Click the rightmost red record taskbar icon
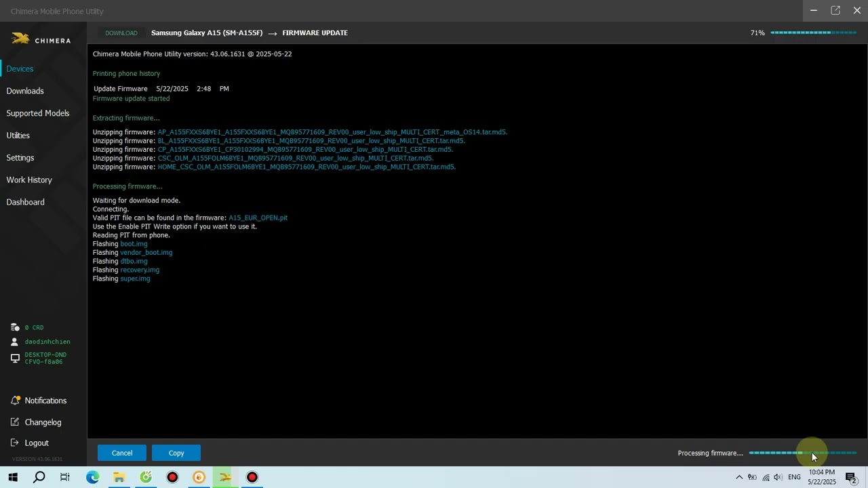 coord(252,477)
